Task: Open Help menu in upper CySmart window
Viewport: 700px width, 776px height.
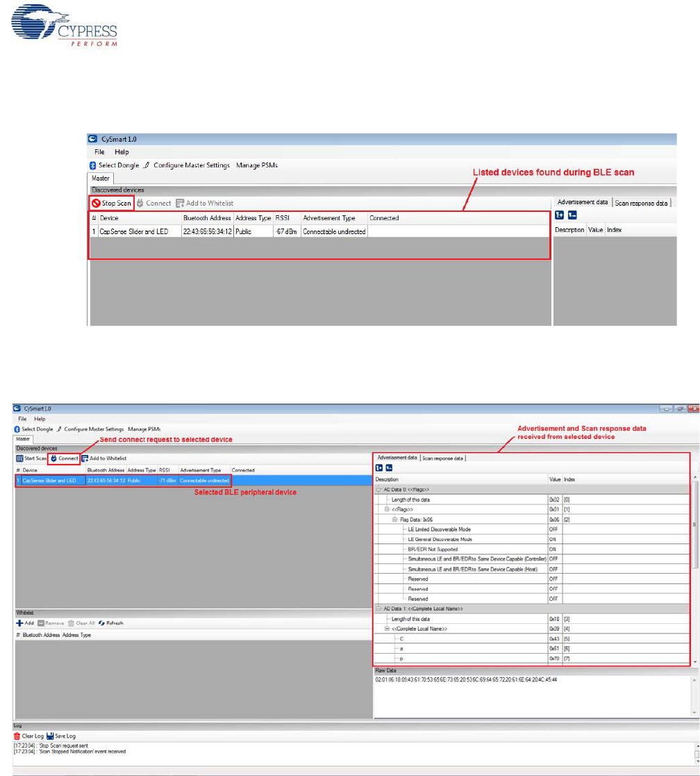Action: pyautogui.click(x=122, y=152)
